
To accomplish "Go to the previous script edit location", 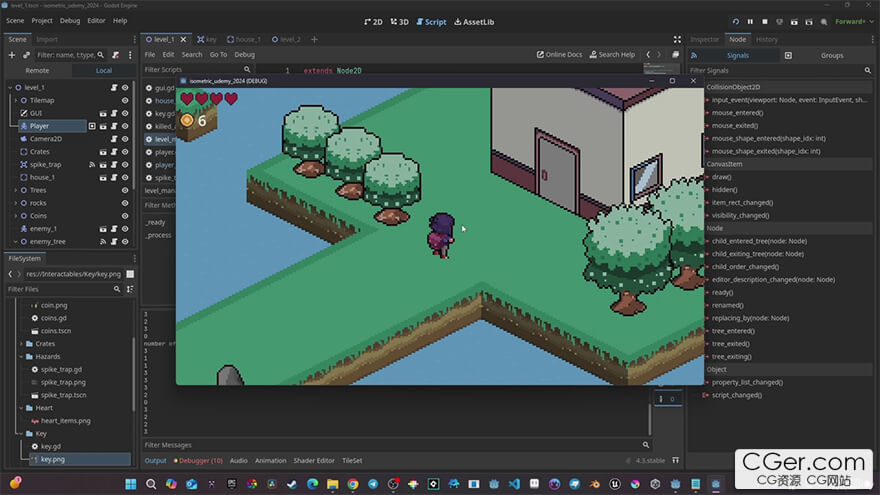I will [x=648, y=54].
